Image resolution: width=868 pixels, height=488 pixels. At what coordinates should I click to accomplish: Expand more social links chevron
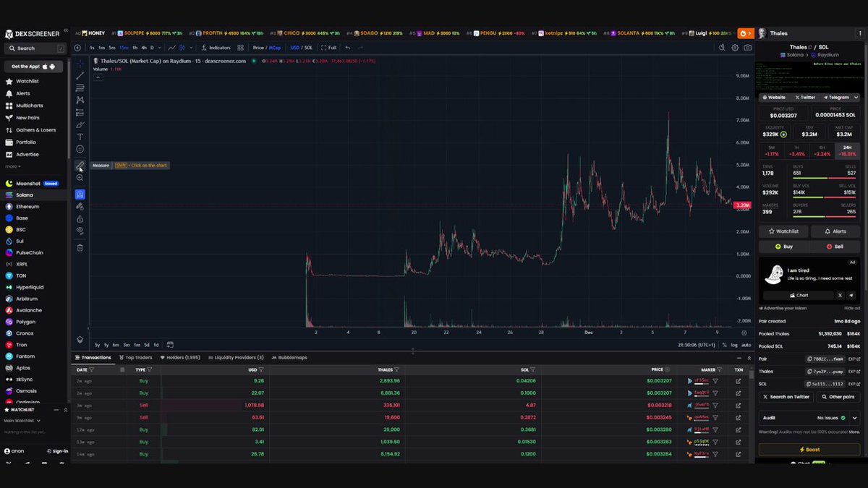[x=856, y=97]
